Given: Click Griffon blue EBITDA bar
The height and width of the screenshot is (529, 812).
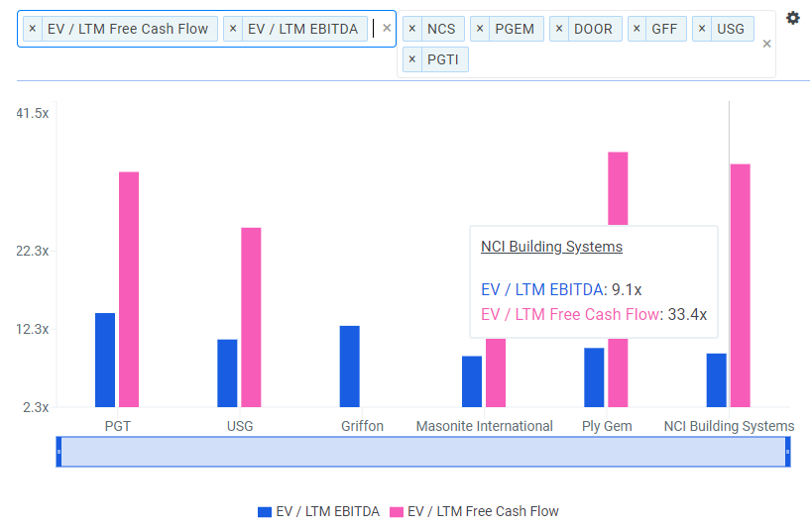Looking at the screenshot, I should click(350, 367).
